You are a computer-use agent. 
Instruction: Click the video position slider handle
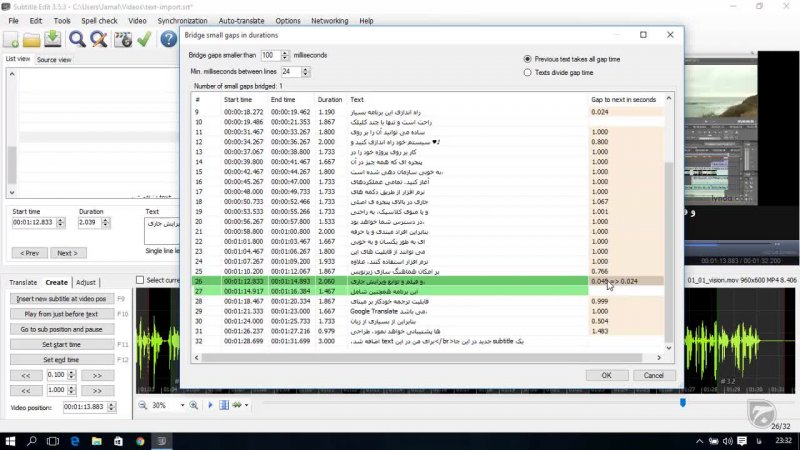click(x=683, y=403)
